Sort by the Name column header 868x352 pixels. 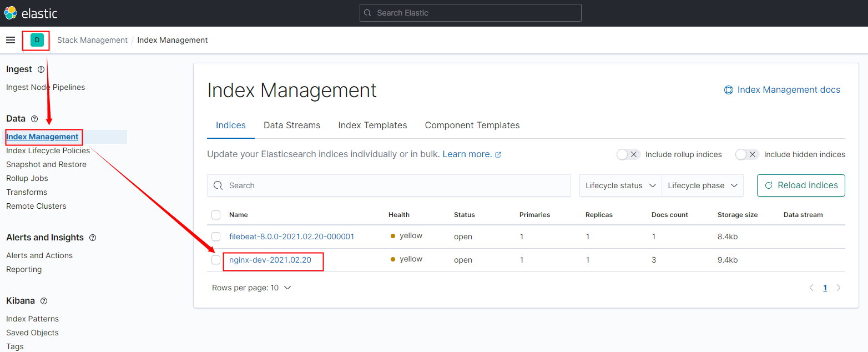(239, 215)
